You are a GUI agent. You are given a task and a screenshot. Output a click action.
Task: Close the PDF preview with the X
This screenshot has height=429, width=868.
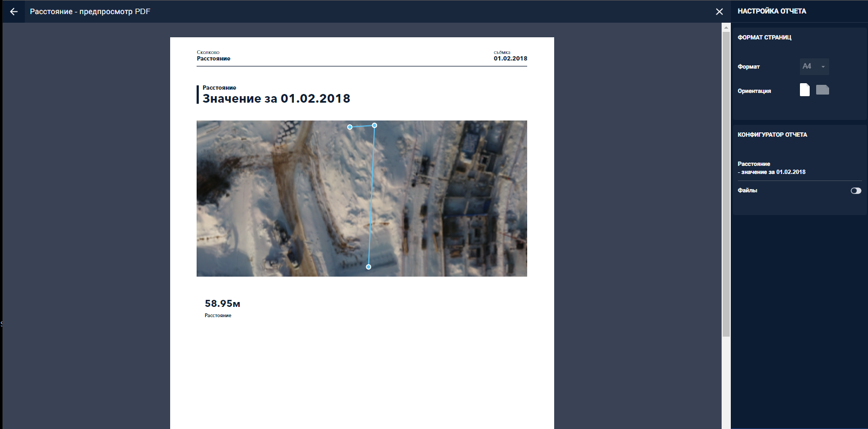[x=719, y=11]
